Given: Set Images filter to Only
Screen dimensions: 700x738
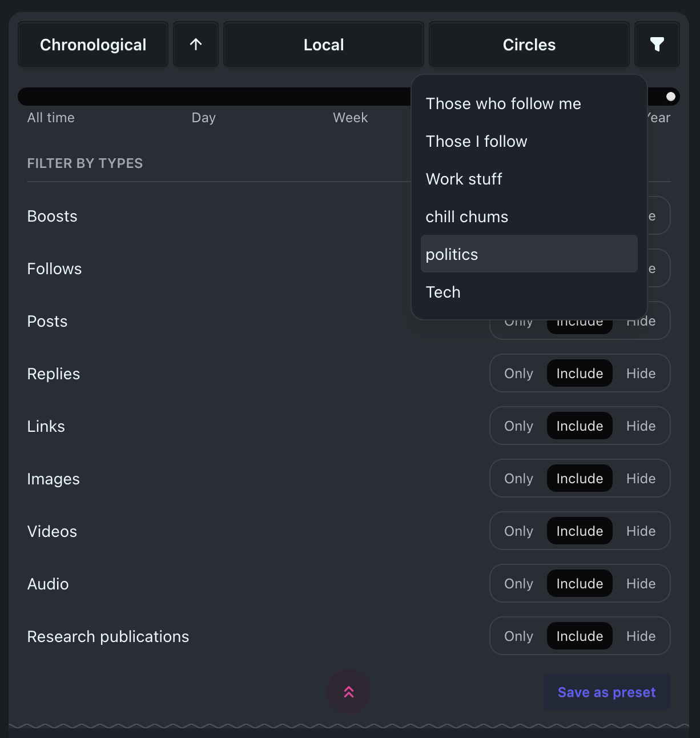Looking at the screenshot, I should coord(518,479).
